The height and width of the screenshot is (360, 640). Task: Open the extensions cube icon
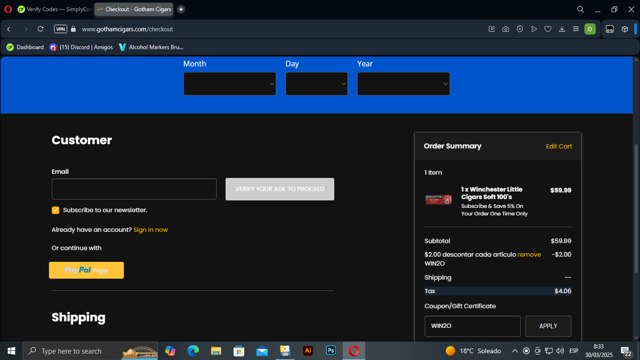tap(624, 29)
